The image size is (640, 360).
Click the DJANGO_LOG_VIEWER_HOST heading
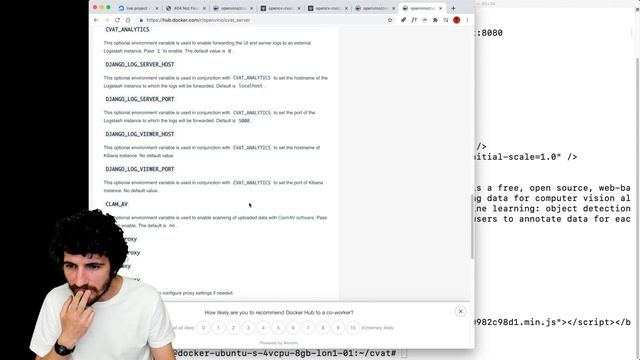(140, 134)
